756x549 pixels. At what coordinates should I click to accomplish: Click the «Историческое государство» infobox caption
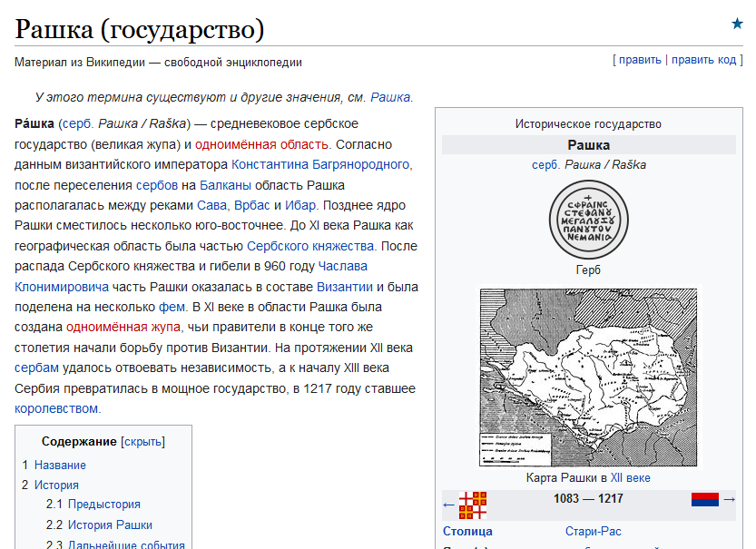588,124
